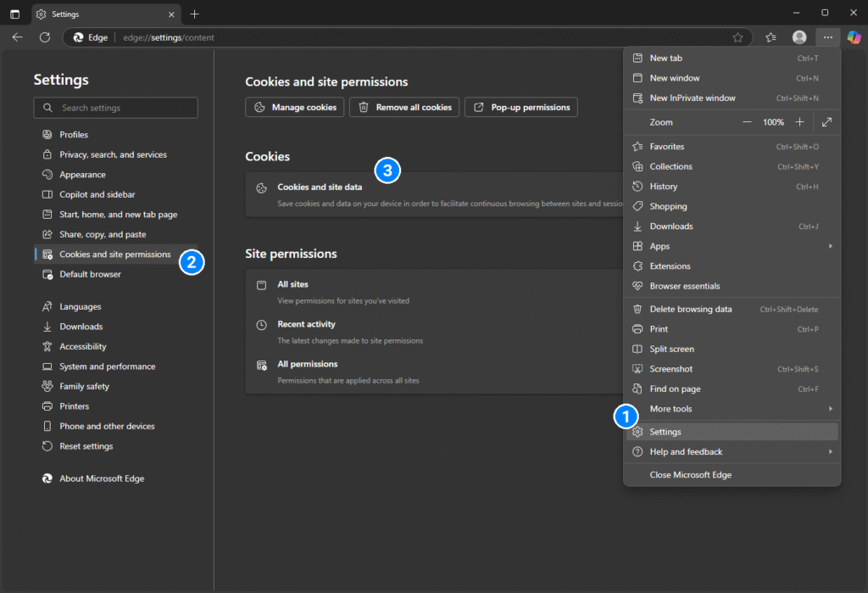Image resolution: width=868 pixels, height=593 pixels.
Task: Open Privacy, search, and services in sidebar
Action: [113, 154]
